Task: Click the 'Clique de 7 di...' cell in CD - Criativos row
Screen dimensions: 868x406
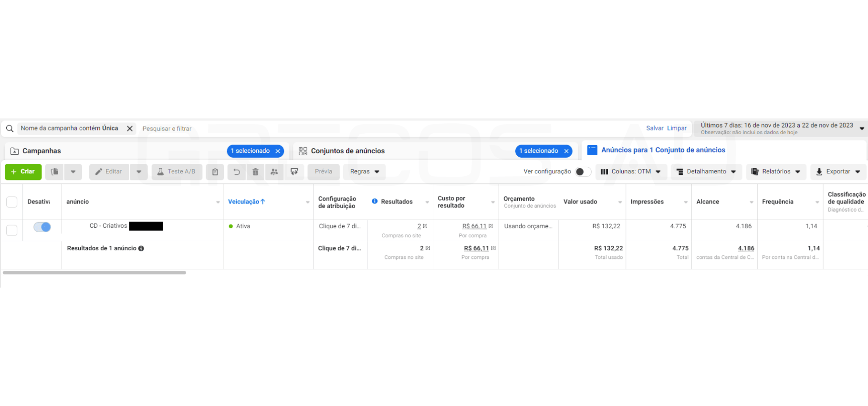Action: pyautogui.click(x=340, y=226)
